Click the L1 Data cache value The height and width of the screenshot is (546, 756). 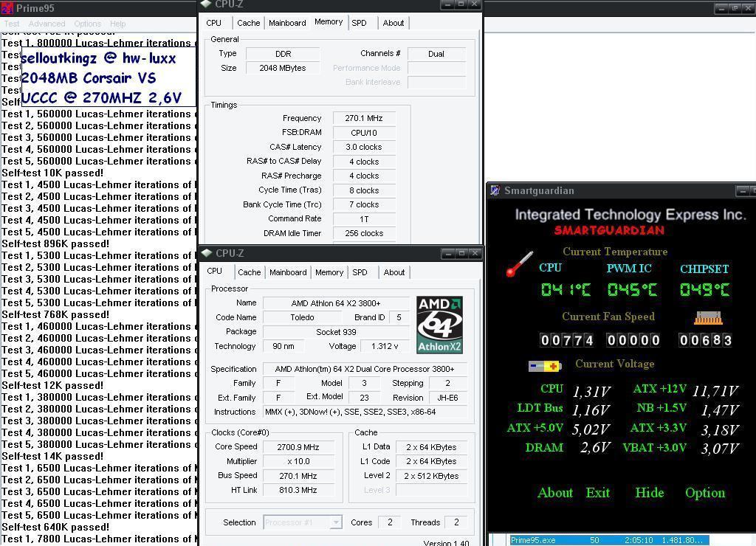431,447
